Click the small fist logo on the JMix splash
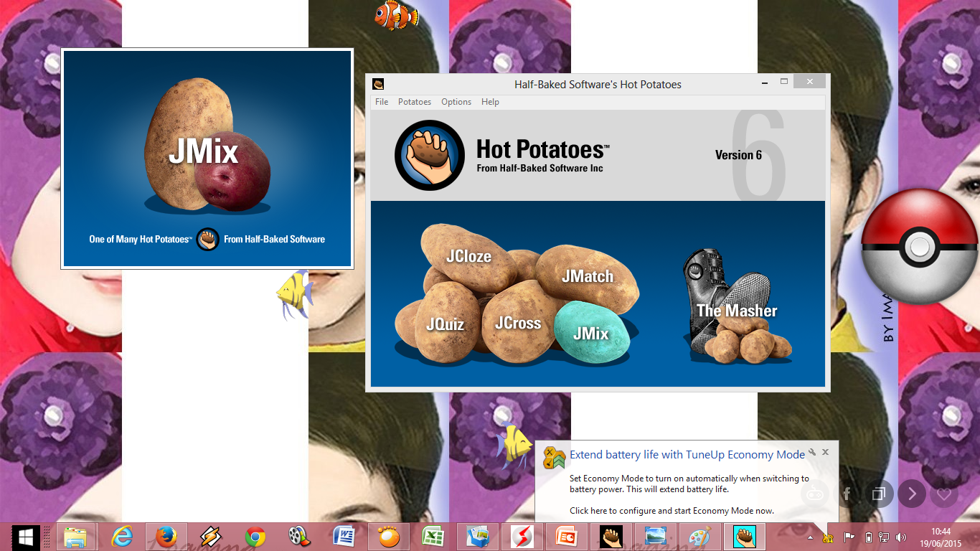 [208, 239]
